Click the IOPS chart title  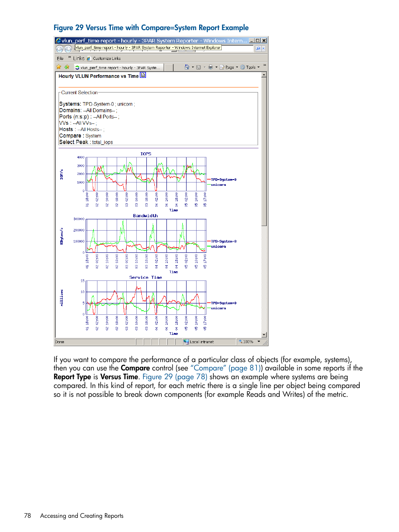tap(146, 154)
